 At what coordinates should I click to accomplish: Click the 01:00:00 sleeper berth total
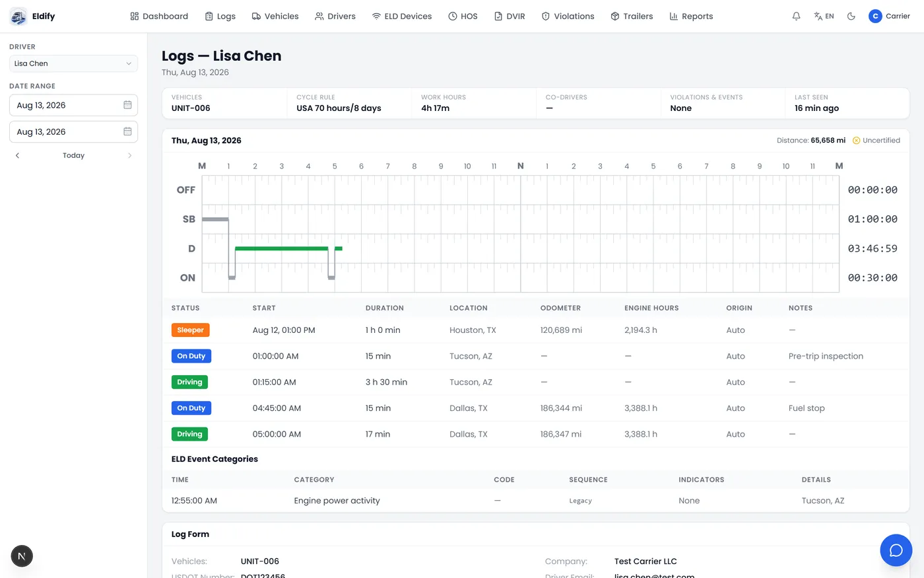tap(873, 219)
